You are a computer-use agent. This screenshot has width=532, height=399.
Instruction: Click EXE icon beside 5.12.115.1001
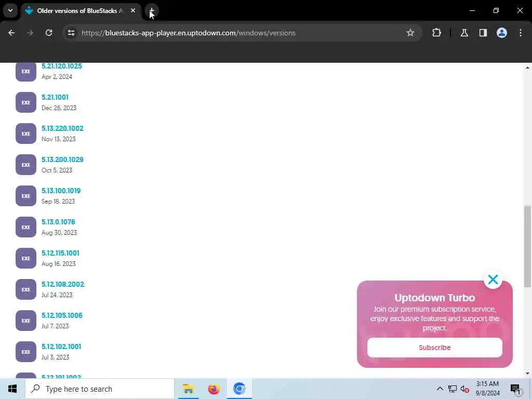(26, 259)
